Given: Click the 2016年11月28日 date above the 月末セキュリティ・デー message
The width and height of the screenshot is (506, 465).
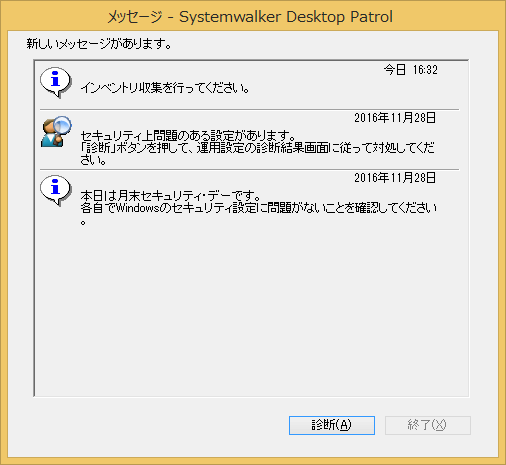Looking at the screenshot, I should (x=395, y=178).
